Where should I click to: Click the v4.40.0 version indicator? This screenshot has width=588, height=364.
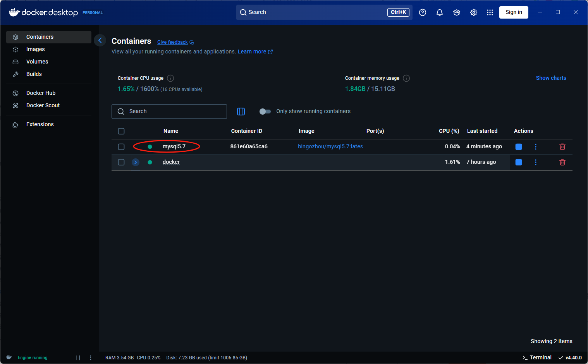(x=570, y=357)
